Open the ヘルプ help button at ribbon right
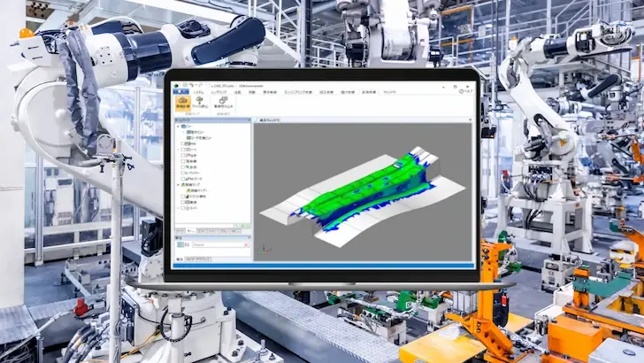This screenshot has width=644, height=363. 465,91
